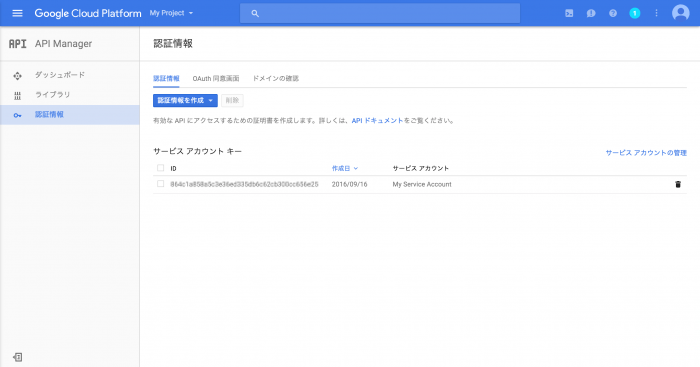Open the hamburger navigation menu
This screenshot has width=700, height=367.
pyautogui.click(x=17, y=13)
